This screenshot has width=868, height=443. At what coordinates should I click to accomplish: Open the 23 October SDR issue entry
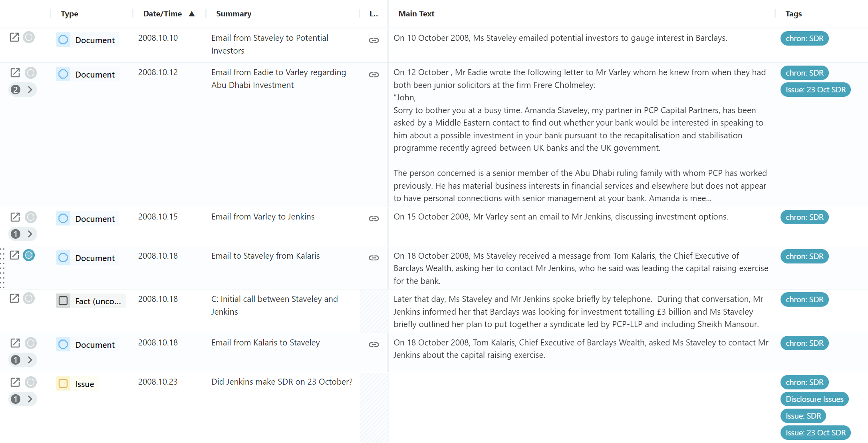tap(15, 382)
